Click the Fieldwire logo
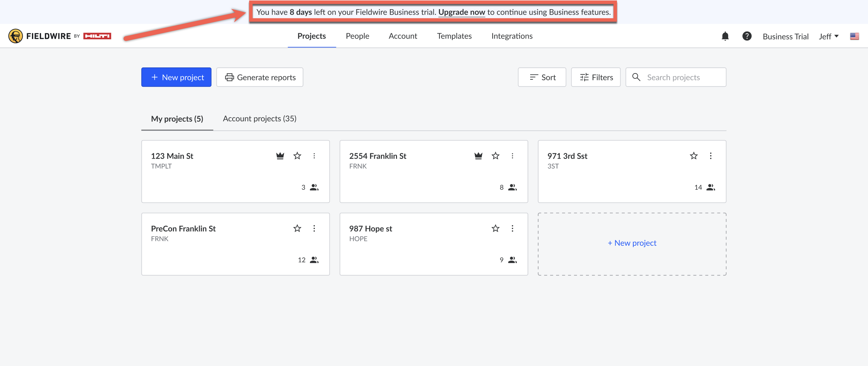The image size is (868, 366). [59, 36]
